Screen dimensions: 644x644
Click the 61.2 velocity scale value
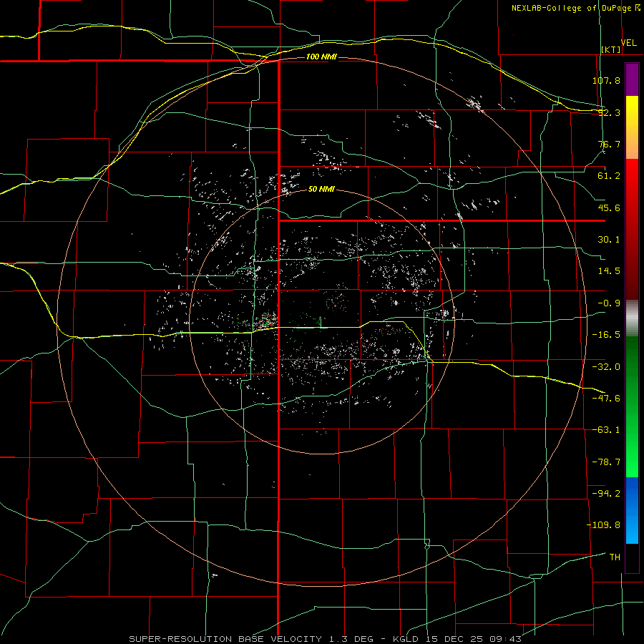(x=609, y=176)
